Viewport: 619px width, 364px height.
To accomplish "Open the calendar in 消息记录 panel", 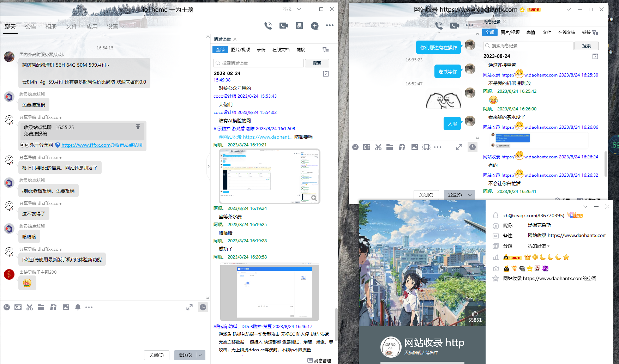I will pos(325,73).
